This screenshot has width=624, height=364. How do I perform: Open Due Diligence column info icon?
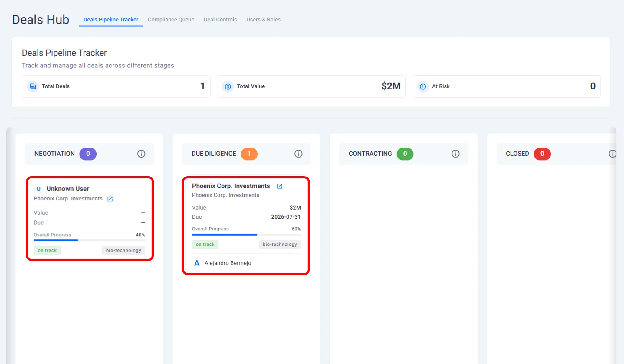(298, 154)
